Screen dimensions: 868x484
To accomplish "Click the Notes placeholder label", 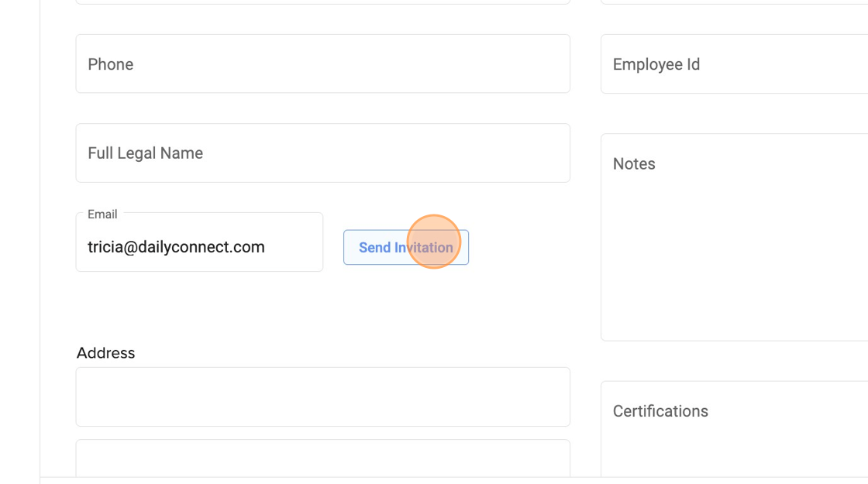I will [x=634, y=164].
